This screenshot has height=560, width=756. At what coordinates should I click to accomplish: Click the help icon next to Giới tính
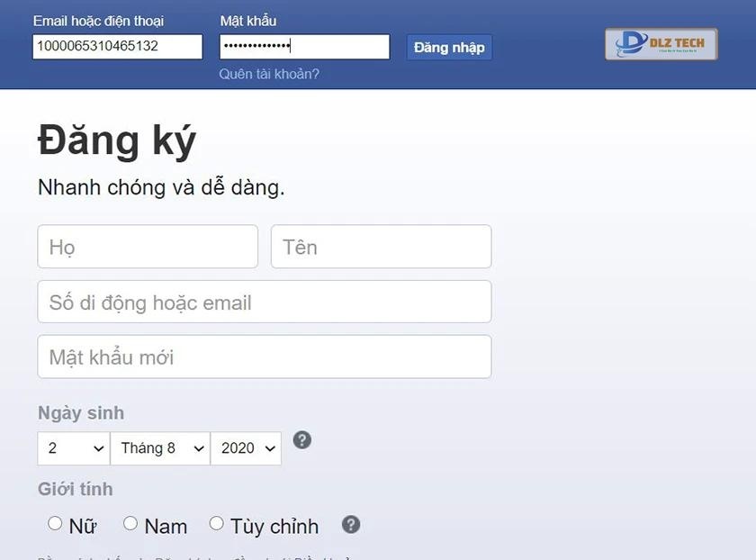pyautogui.click(x=350, y=524)
